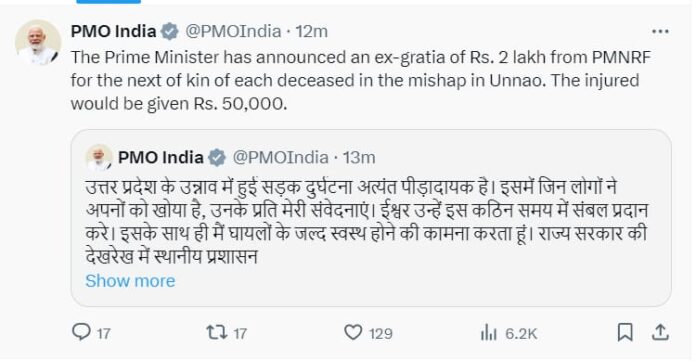Viewport: 696px width, 361px height.
Task: Open the 13m timestamp of quoted post
Action: click(x=359, y=157)
